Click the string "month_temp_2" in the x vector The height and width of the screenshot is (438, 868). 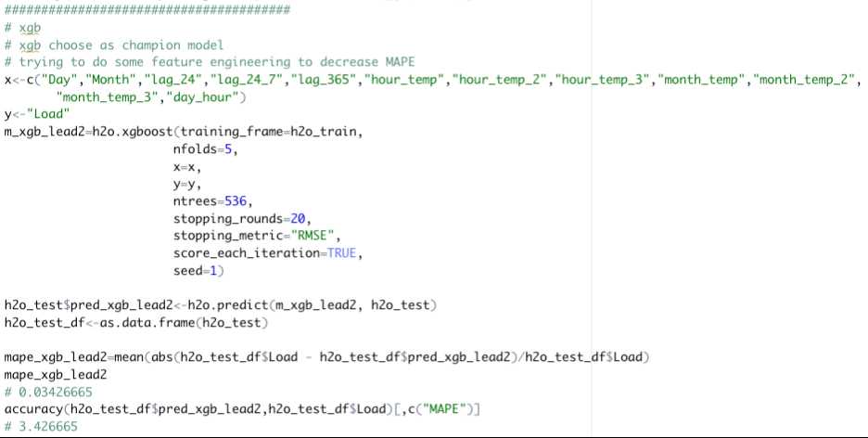(x=803, y=80)
